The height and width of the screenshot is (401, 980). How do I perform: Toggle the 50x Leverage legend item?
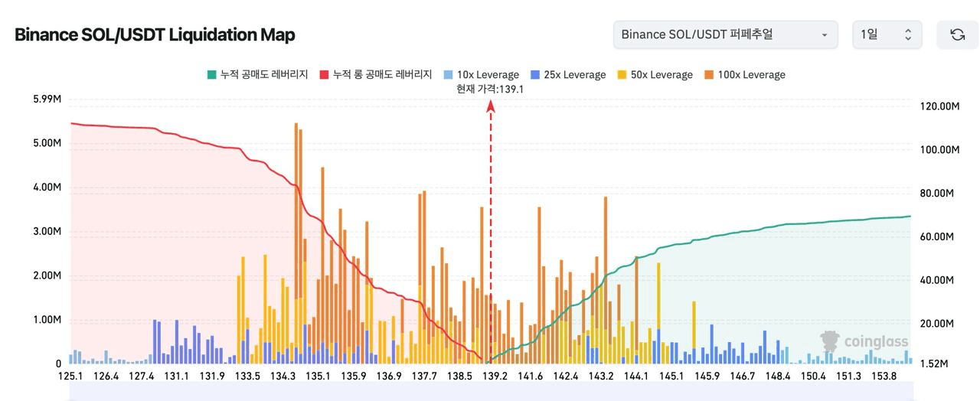pyautogui.click(x=655, y=75)
